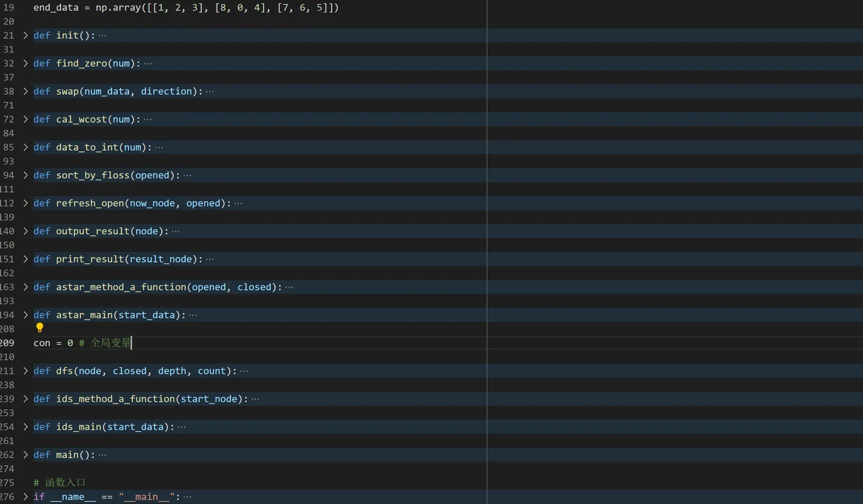Viewport: 863px width, 504px height.
Task: Unfold the swap function chevron
Action: 25,91
